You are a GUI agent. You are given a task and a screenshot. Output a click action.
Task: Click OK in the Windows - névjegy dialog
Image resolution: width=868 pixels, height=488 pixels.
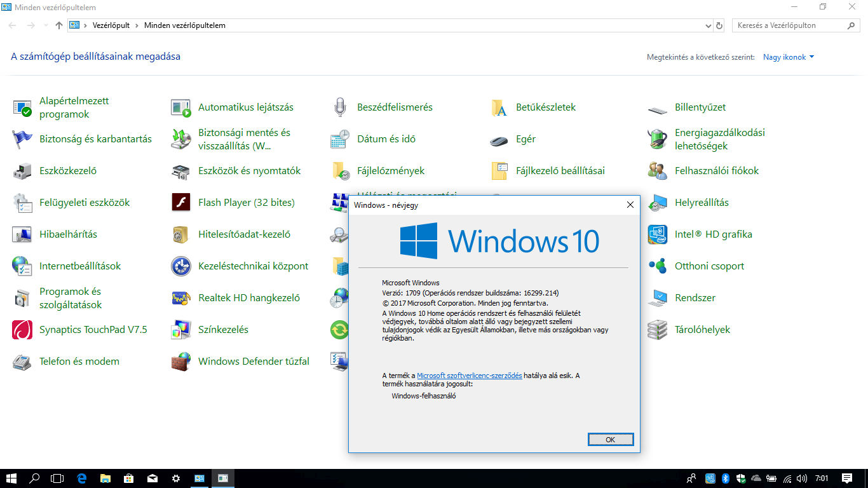tap(610, 440)
